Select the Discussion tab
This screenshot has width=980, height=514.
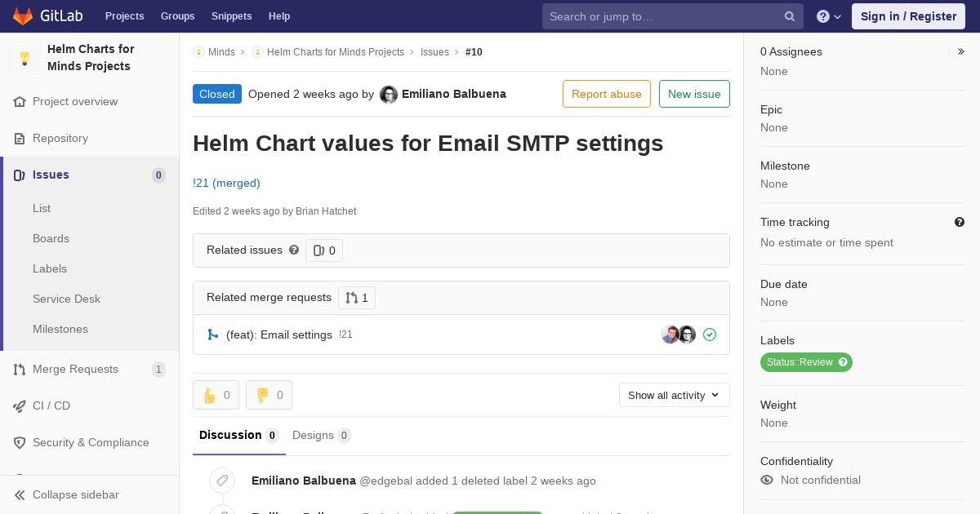tap(239, 435)
